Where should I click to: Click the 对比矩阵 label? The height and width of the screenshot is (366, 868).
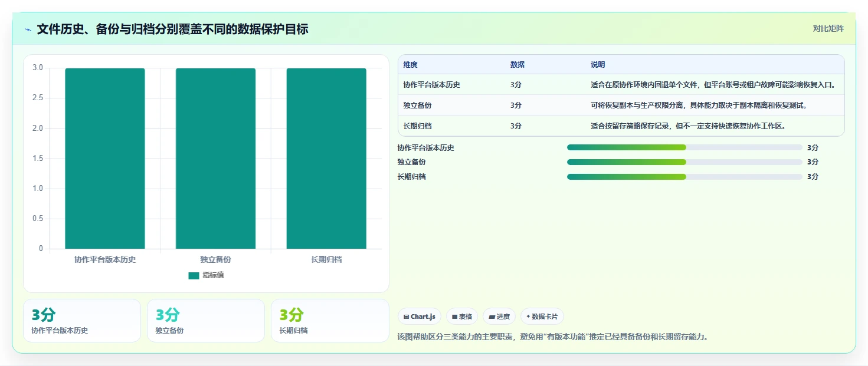click(828, 28)
